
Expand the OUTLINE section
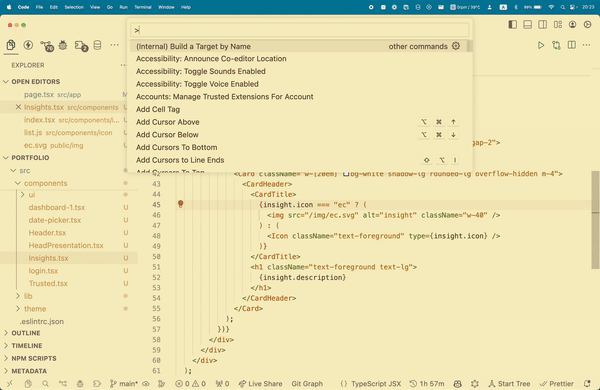(26, 333)
